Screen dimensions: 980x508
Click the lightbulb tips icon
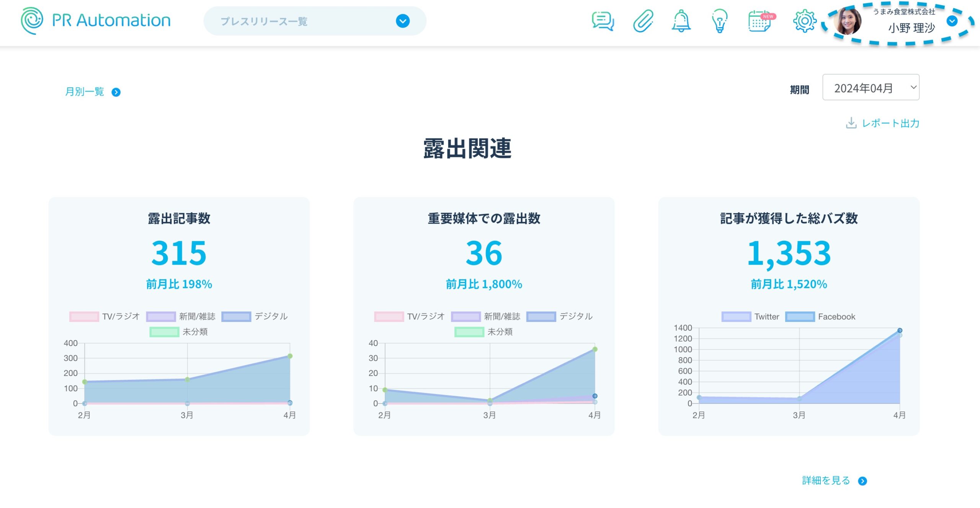click(x=719, y=21)
